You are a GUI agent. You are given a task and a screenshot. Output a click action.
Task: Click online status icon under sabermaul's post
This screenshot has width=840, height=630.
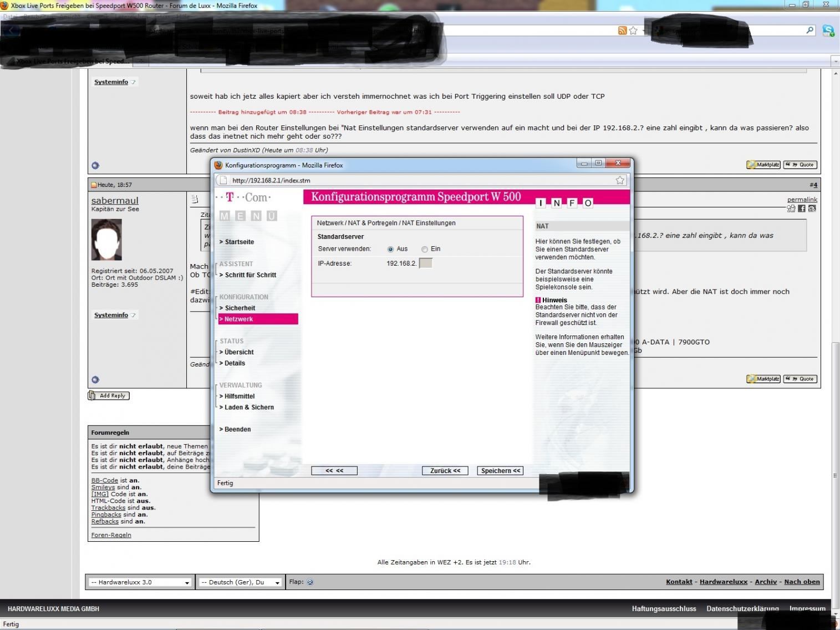coord(95,380)
